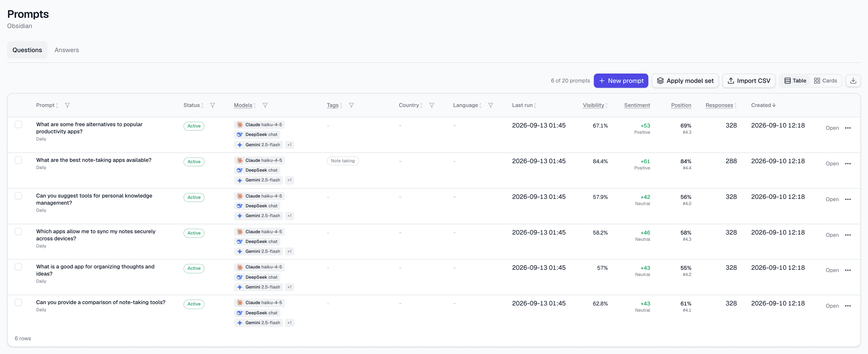
Task: Sort by Status column arrows
Action: coord(202,105)
